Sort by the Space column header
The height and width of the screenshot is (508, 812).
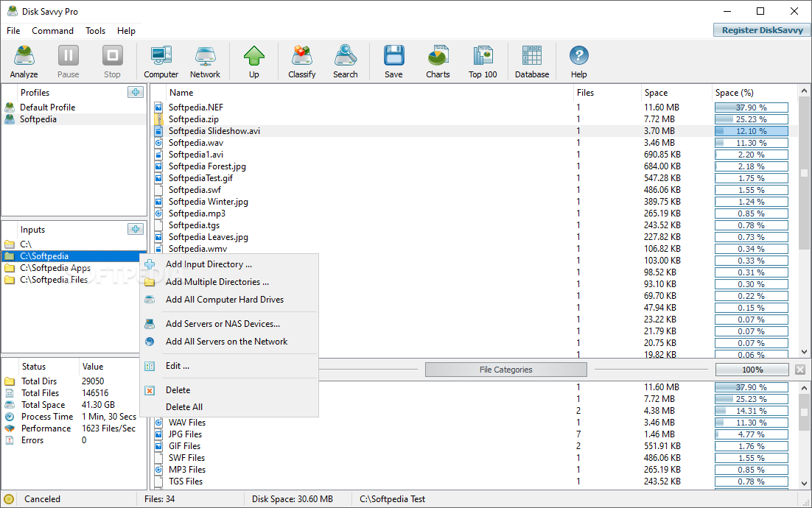click(x=676, y=93)
